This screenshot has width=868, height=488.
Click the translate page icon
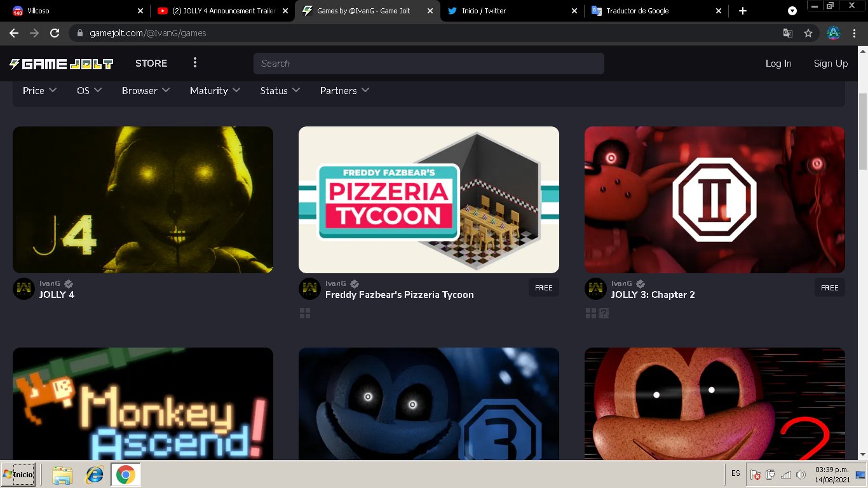(x=788, y=33)
